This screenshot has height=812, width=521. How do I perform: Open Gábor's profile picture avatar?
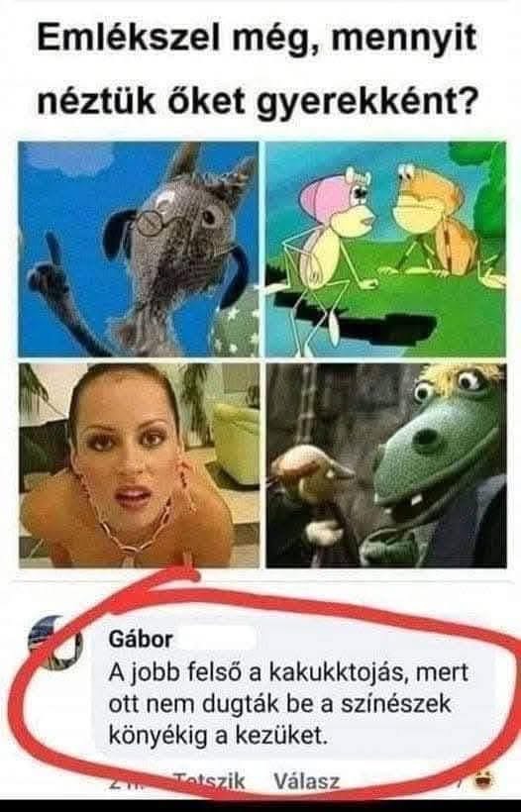54,643
